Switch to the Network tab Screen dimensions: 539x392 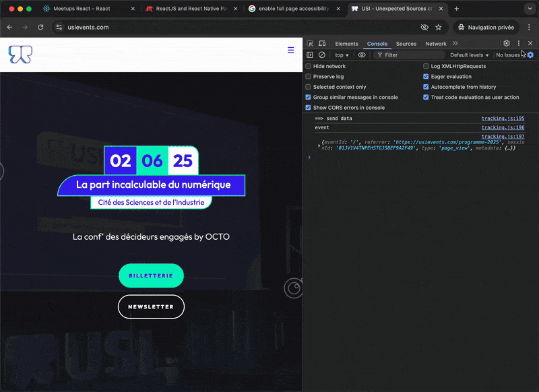pos(435,44)
